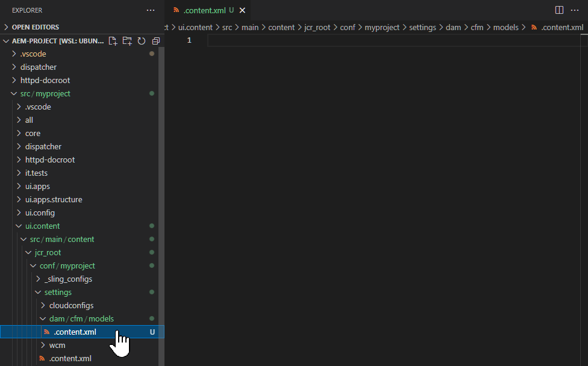The image size is (588, 366).
Task: Click into editor line 1 text area
Action: pos(394,40)
